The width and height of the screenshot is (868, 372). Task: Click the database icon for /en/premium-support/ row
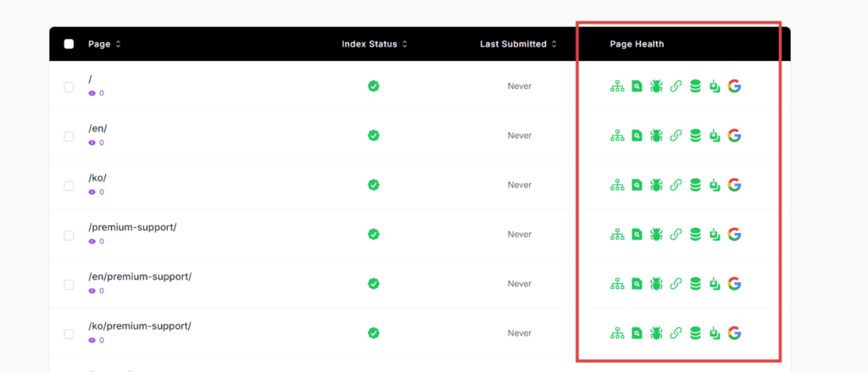695,284
